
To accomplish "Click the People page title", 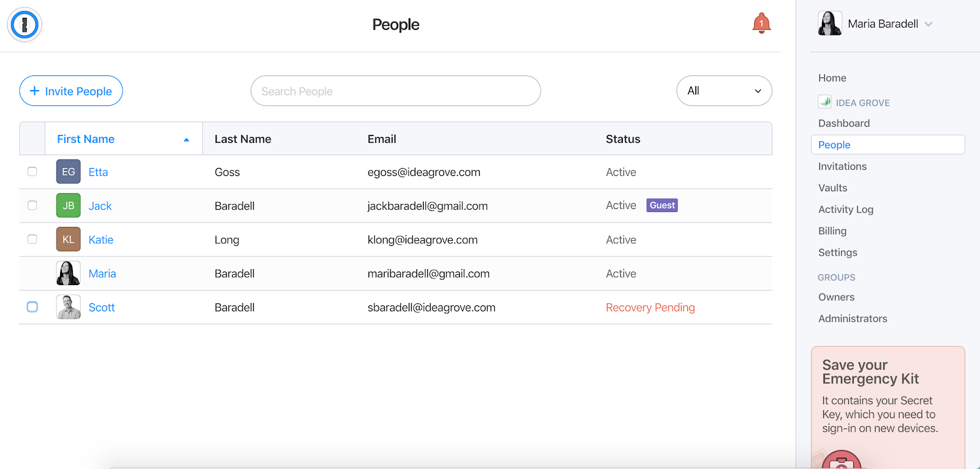I will [396, 25].
